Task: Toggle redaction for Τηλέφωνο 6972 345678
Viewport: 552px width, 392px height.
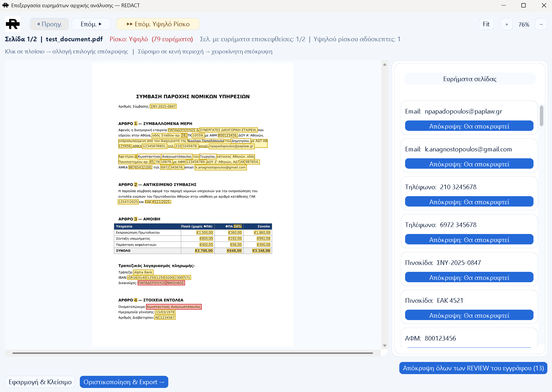Action: [x=469, y=239]
